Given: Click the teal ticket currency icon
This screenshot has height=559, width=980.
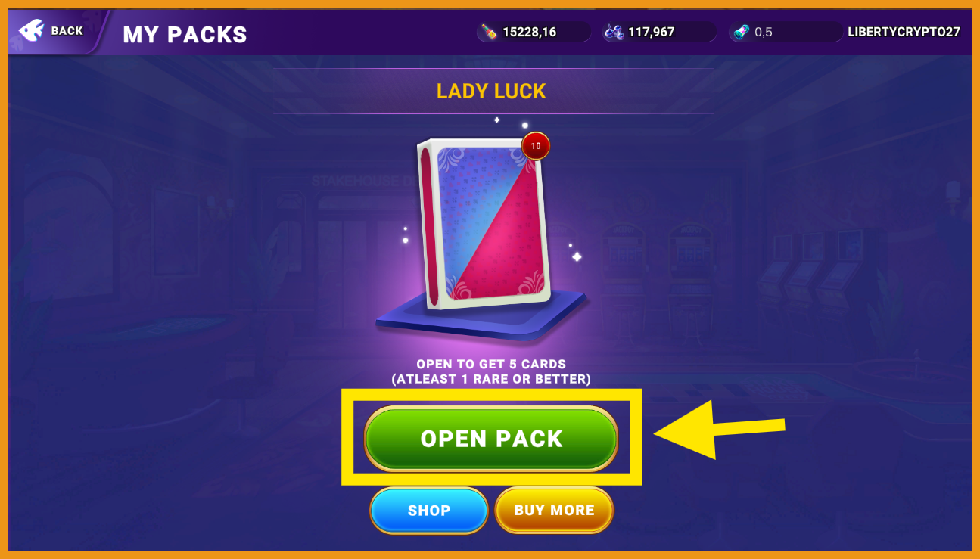Looking at the screenshot, I should click(x=742, y=32).
